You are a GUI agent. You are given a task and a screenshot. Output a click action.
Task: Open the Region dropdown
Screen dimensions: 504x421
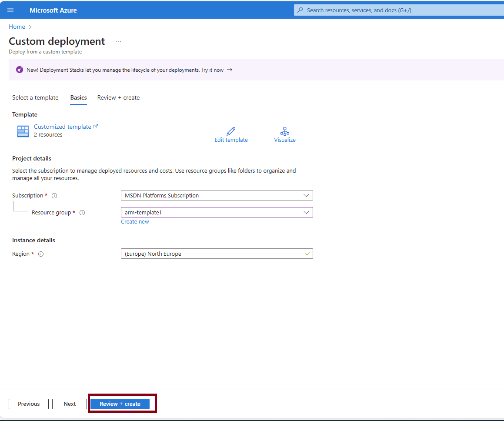(x=217, y=254)
